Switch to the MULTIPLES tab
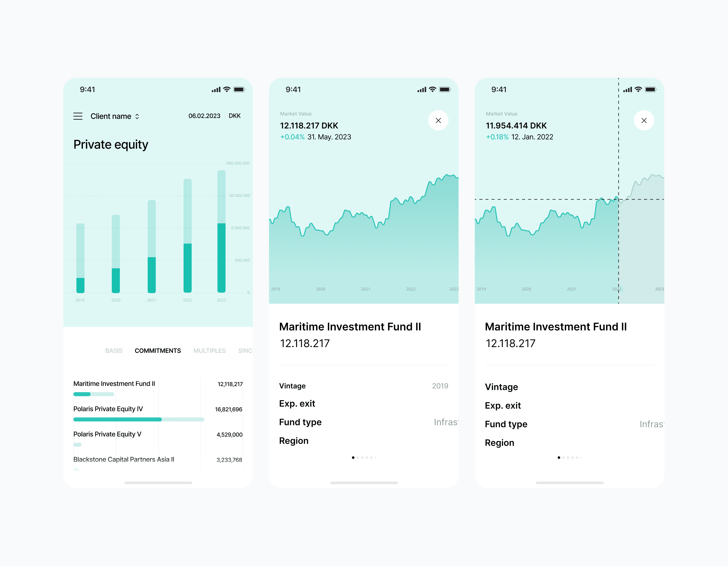728x566 pixels. click(209, 351)
